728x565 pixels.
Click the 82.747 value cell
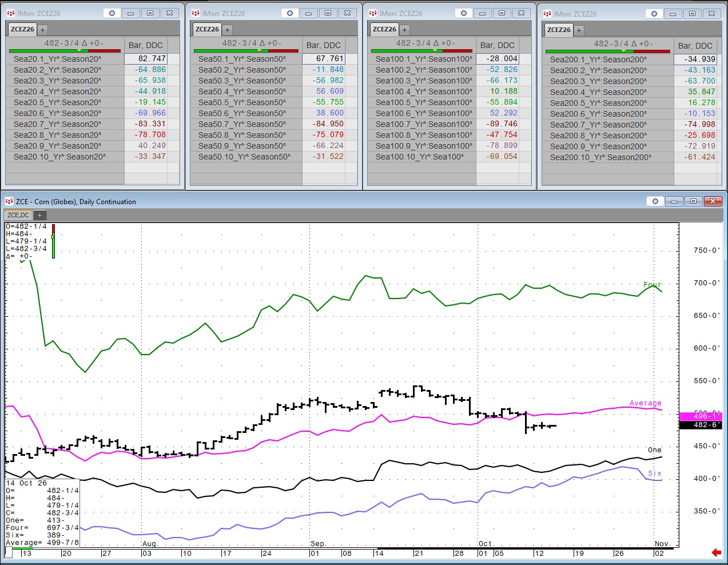click(145, 58)
